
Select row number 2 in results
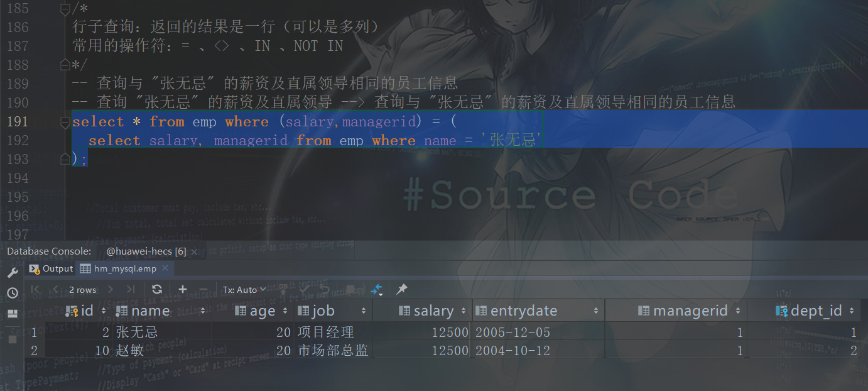[34, 351]
